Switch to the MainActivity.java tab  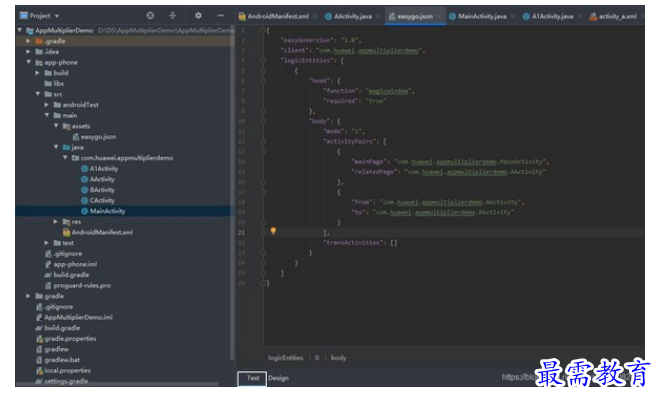pos(482,16)
